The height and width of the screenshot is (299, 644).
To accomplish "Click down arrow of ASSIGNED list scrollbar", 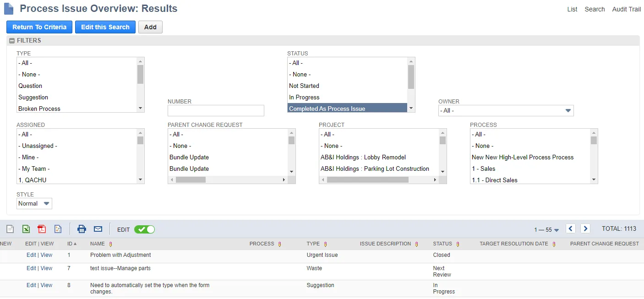I will [140, 180].
